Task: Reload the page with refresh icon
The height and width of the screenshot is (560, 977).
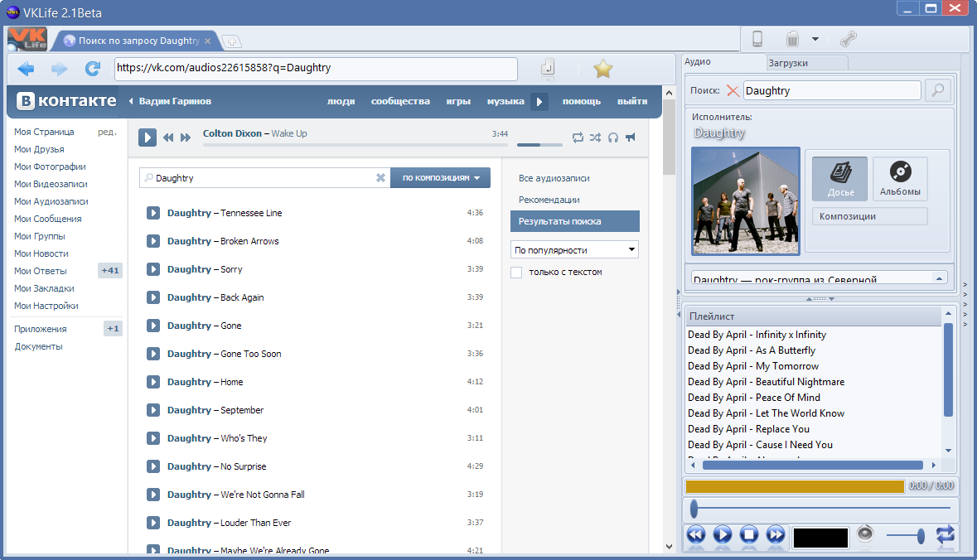Action: pyautogui.click(x=93, y=69)
